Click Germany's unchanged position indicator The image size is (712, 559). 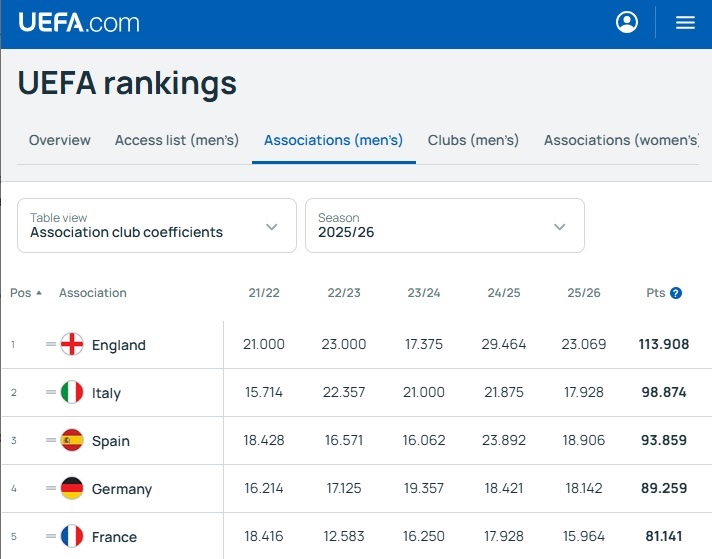(51, 488)
